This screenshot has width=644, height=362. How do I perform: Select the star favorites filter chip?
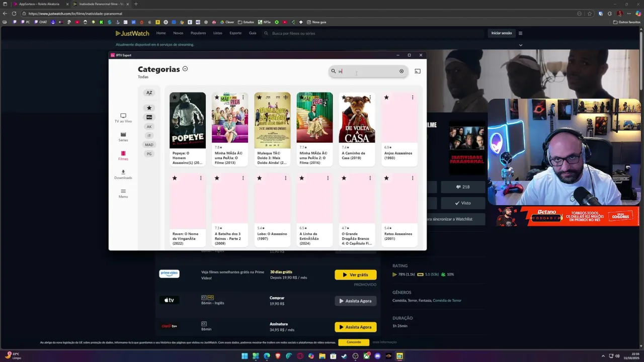point(149,108)
